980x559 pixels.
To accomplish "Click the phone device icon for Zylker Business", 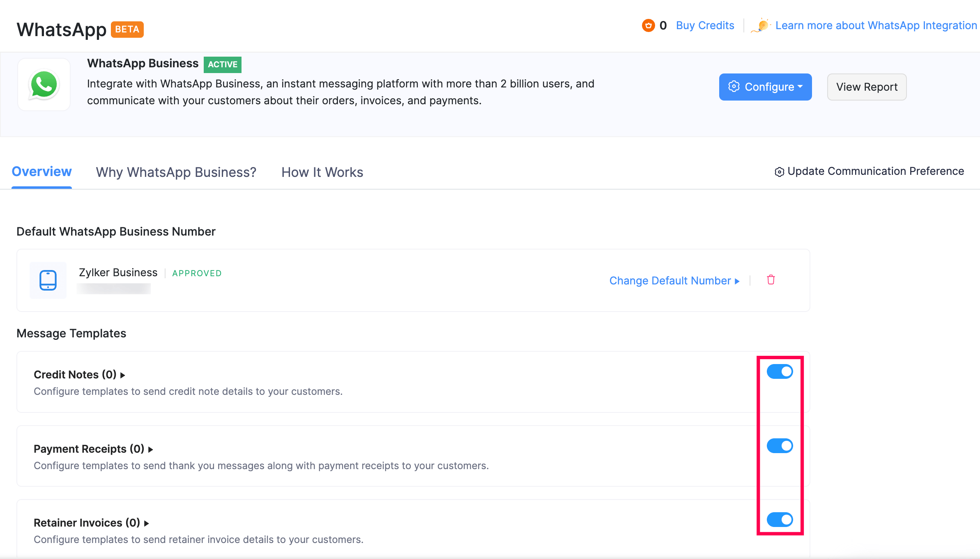I will [48, 280].
